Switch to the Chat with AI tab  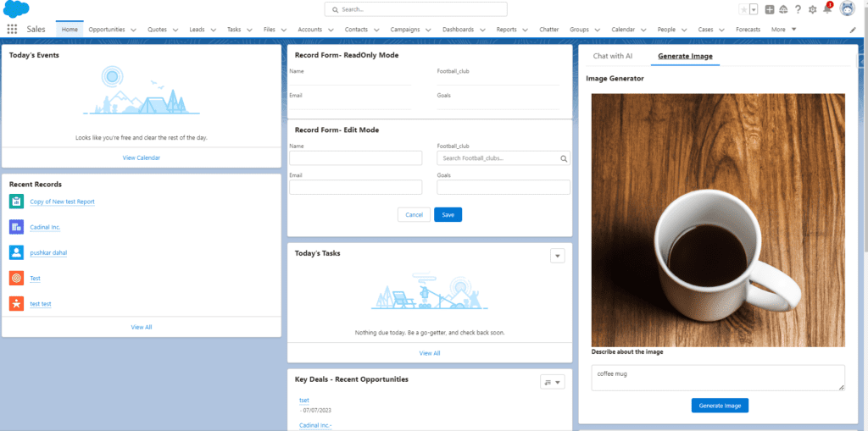click(x=612, y=56)
